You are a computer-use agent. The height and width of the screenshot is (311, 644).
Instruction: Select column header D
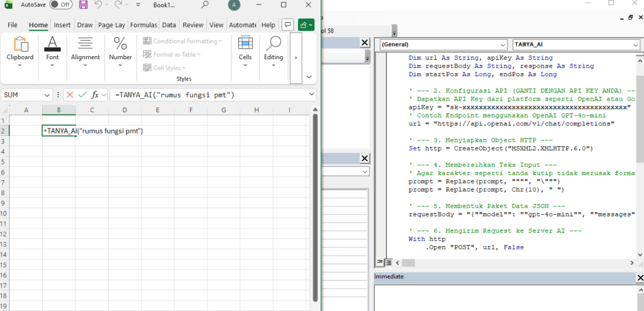[125, 110]
